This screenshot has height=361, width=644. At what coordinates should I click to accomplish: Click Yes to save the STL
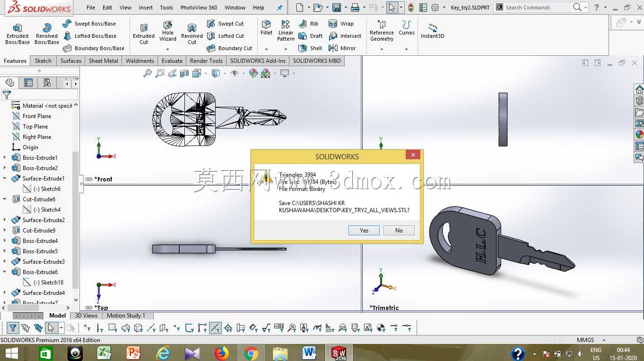click(364, 231)
